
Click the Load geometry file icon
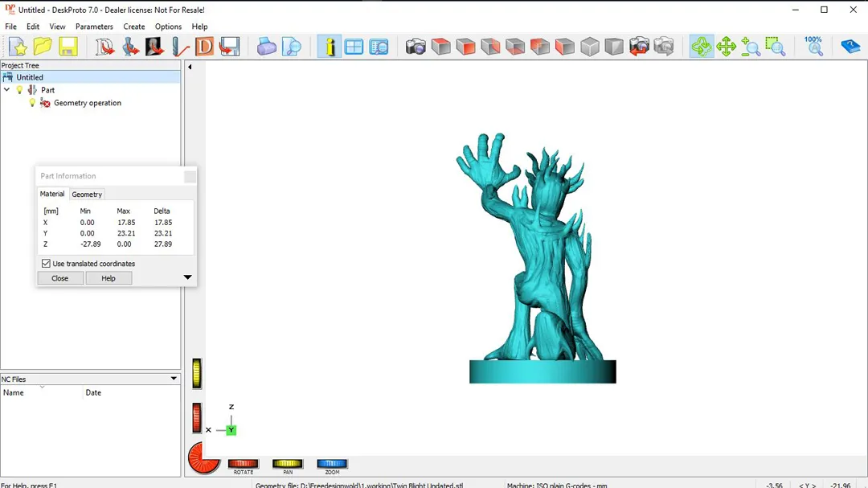tap(129, 47)
